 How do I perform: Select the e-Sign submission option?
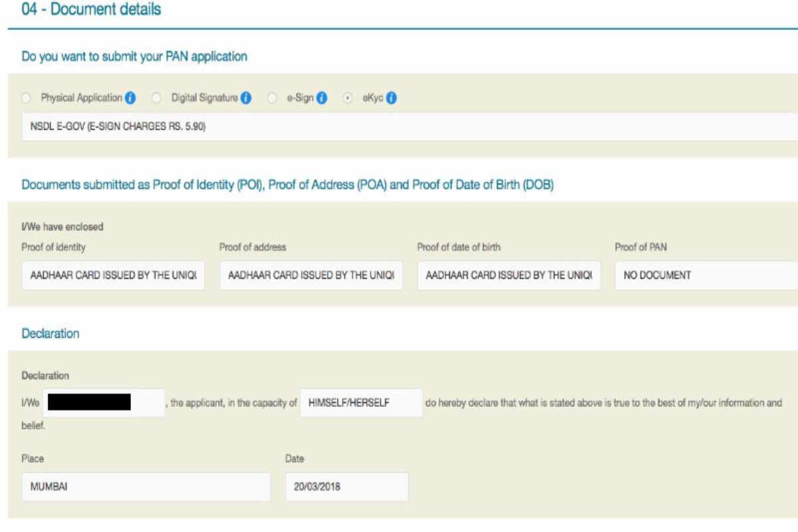tap(270, 97)
